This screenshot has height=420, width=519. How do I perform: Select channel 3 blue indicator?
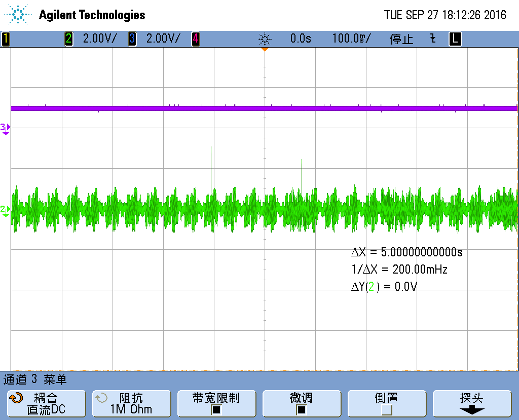(132, 39)
